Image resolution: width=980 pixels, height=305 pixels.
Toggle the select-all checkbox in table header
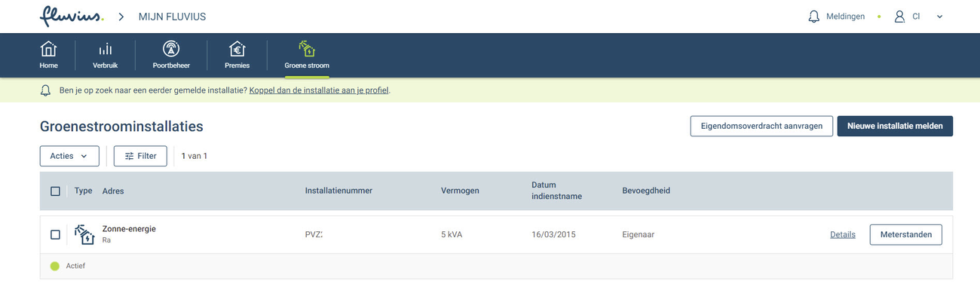[55, 191]
